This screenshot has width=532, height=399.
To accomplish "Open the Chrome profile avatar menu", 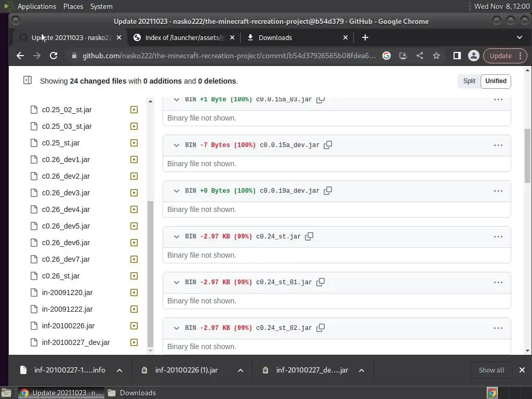I will click(x=474, y=56).
